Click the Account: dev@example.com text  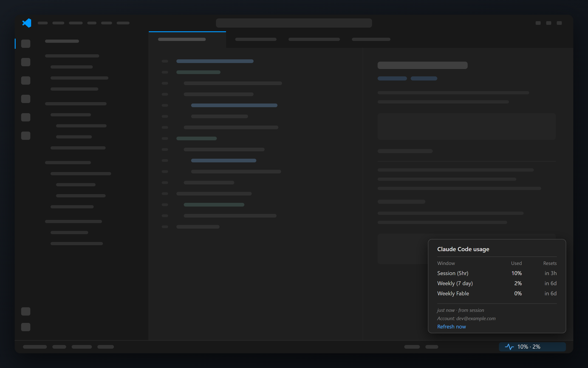[x=466, y=318]
